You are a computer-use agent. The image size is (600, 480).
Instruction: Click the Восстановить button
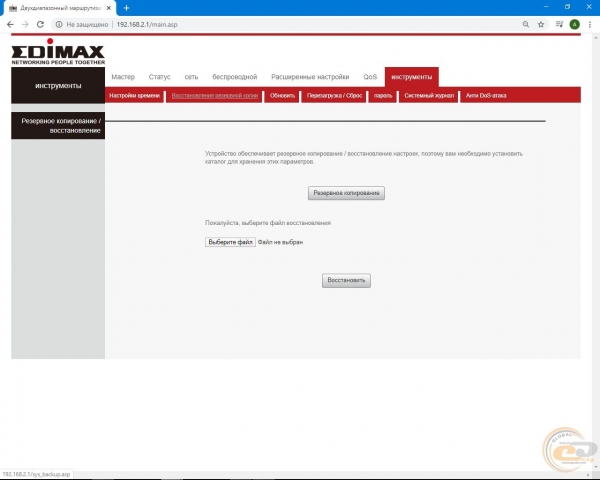[x=346, y=280]
